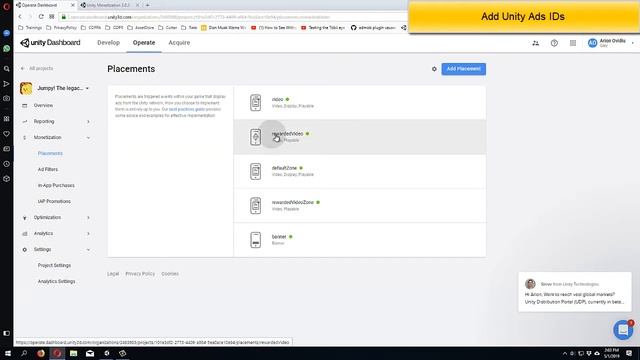Open WhatsApp in the Opera sidebar
Screen dimensions: 640x360
coord(7,49)
